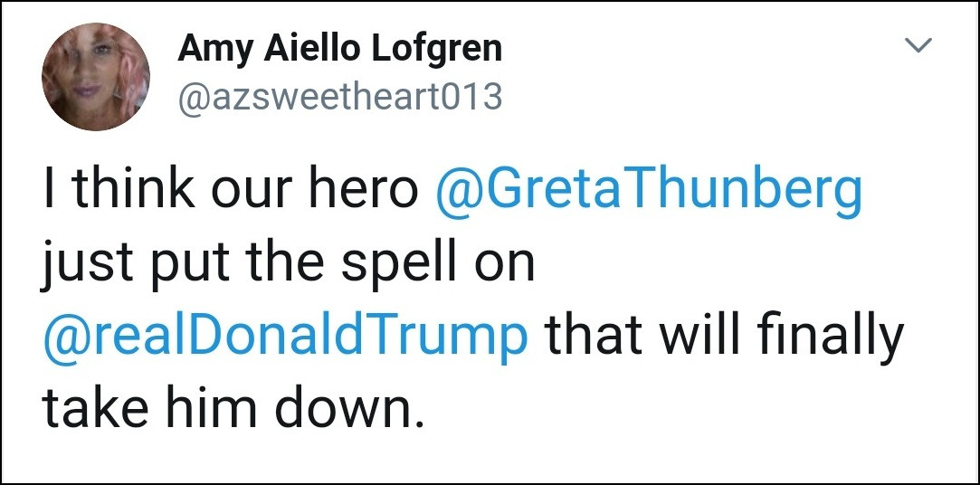Click the text 'that will finally'
The height and width of the screenshot is (485, 980).
coord(723,336)
